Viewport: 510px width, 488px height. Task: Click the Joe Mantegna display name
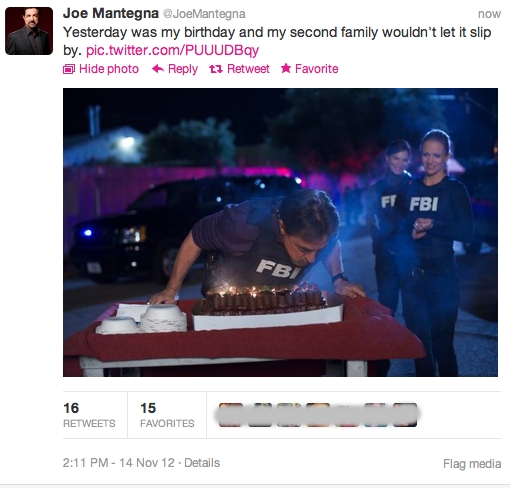[111, 14]
